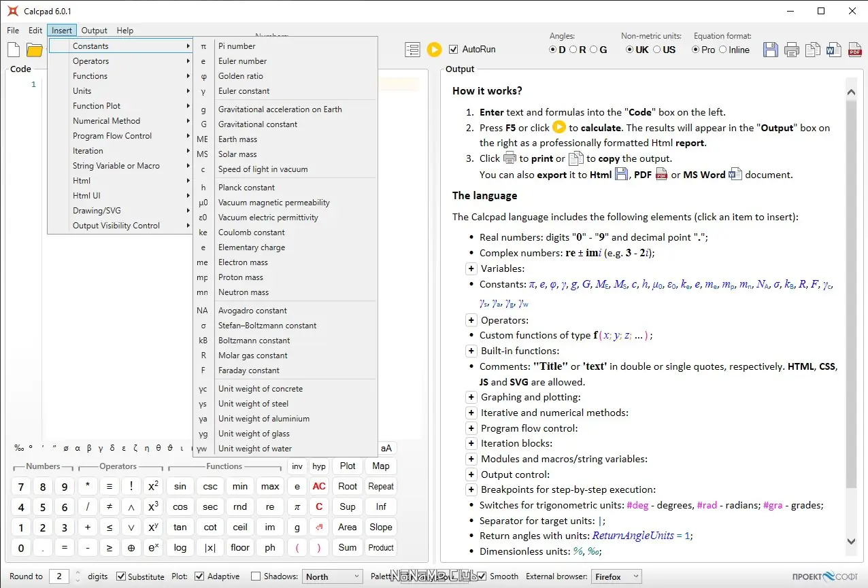Select US non-metric units

click(x=657, y=50)
